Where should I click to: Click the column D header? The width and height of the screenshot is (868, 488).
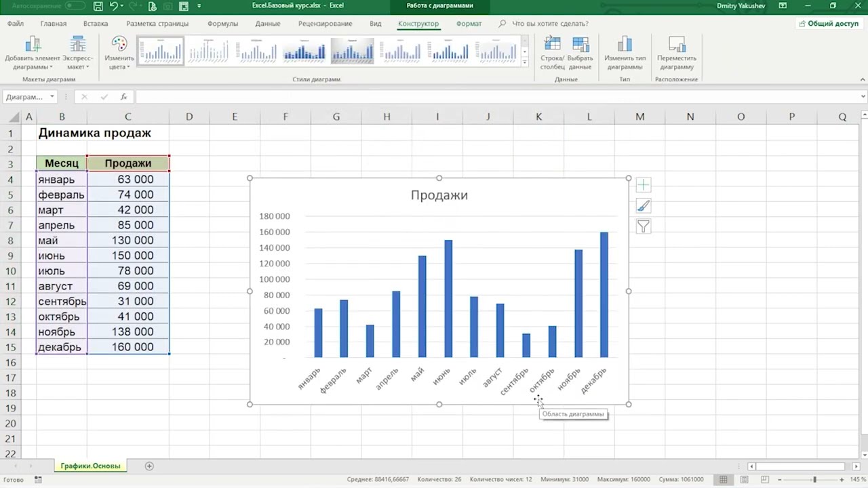[189, 117]
